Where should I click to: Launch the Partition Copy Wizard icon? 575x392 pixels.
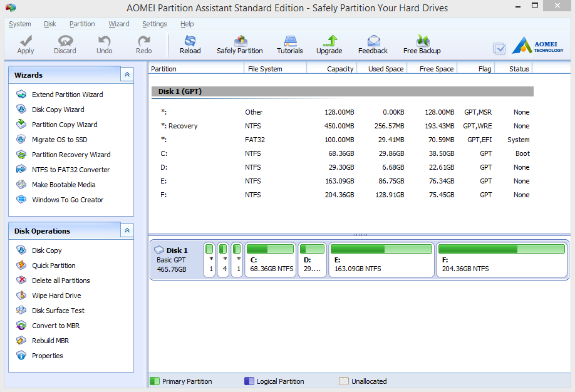click(x=21, y=125)
